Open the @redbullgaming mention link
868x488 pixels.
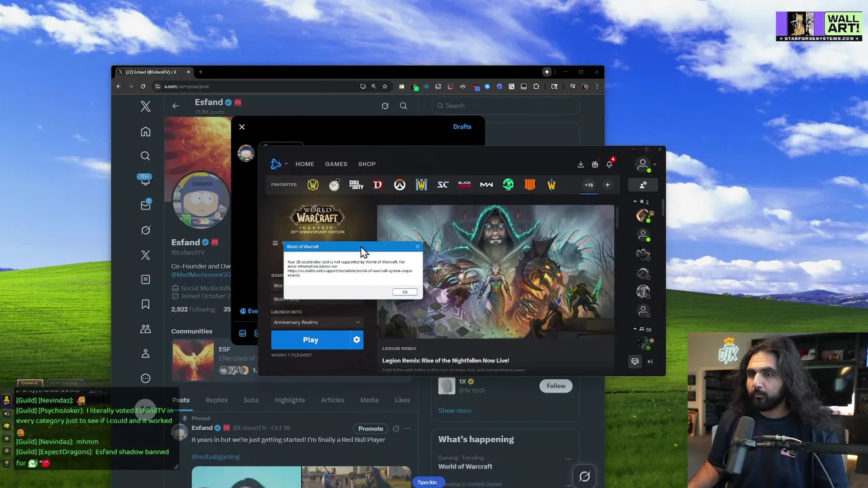pyautogui.click(x=216, y=457)
